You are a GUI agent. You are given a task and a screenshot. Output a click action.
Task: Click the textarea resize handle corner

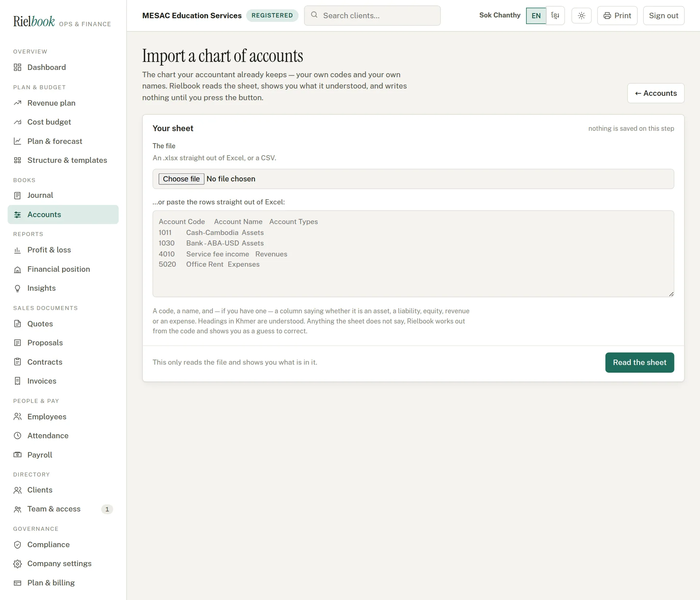click(x=671, y=294)
